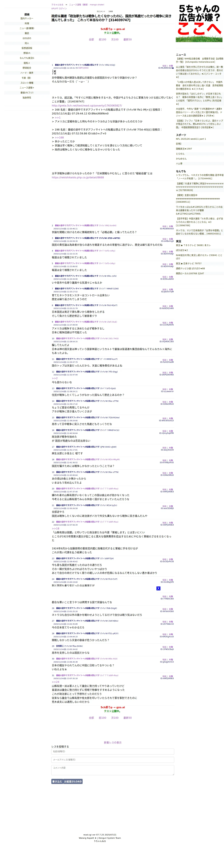Go to 5ちゃんねる breadcrumb link

[x=57, y=5]
